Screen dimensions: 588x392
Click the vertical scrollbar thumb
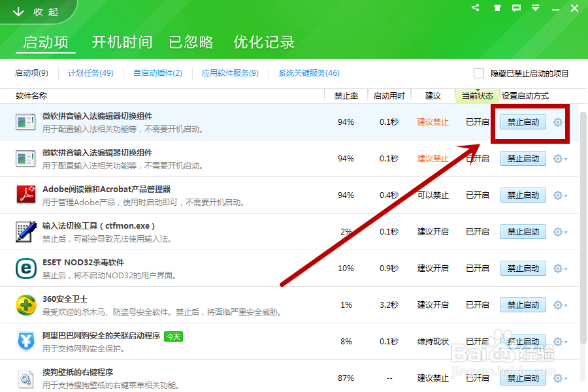coord(583,228)
